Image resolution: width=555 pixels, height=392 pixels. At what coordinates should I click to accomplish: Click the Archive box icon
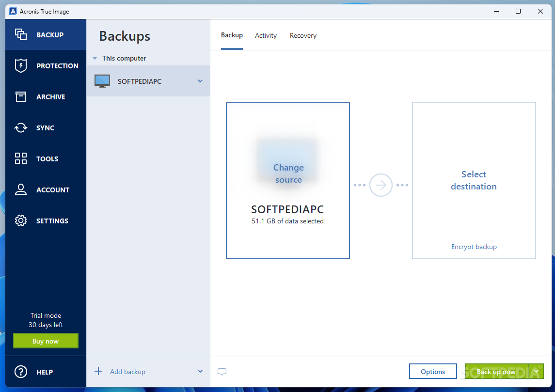[21, 96]
